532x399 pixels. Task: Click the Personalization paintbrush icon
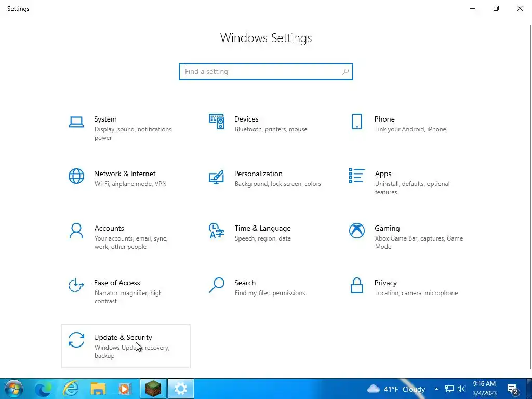217,177
